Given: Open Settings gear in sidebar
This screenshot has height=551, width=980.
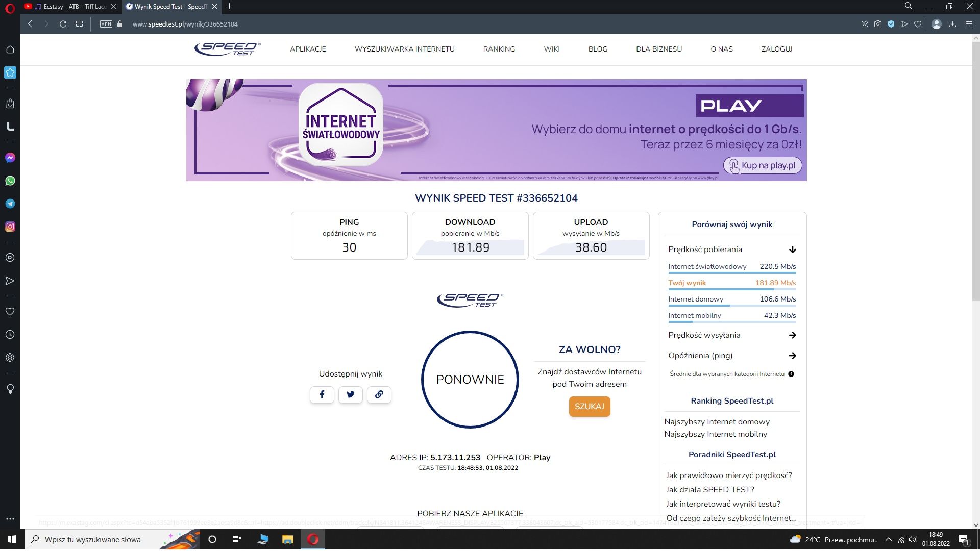Looking at the screenshot, I should tap(10, 358).
